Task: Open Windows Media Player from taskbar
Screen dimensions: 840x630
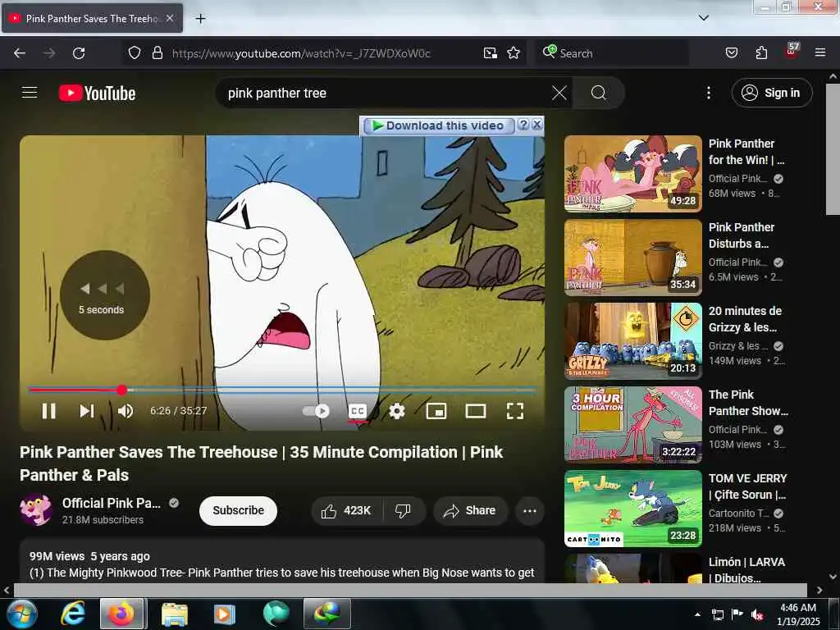Action: (x=224, y=614)
